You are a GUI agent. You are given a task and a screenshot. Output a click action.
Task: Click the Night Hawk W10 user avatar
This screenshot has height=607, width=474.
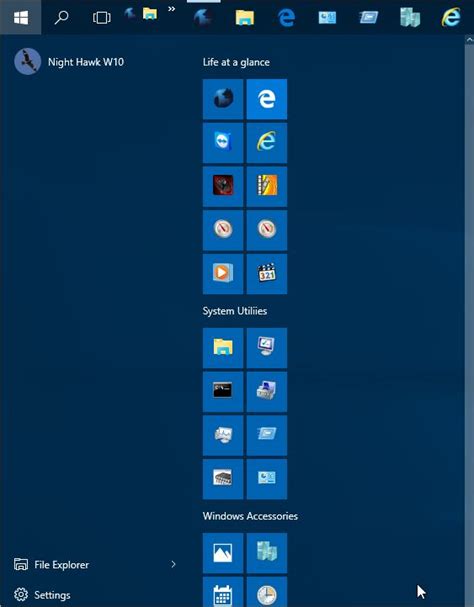pos(27,62)
